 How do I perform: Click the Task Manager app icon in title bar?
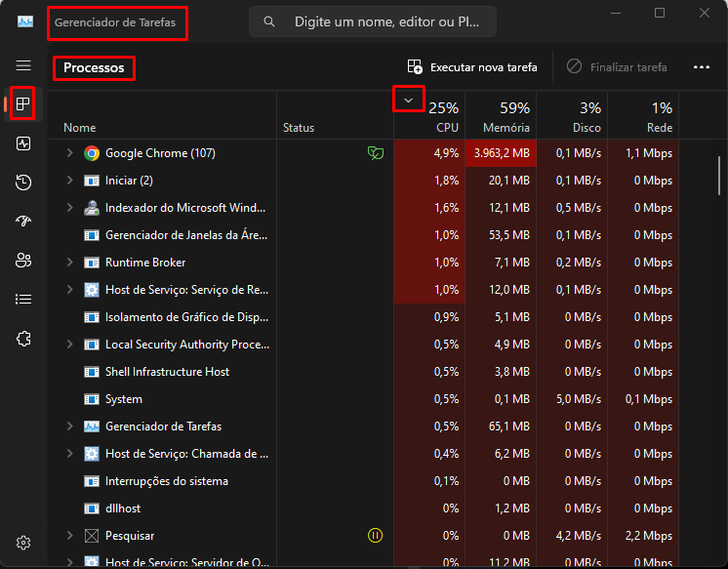pos(25,21)
